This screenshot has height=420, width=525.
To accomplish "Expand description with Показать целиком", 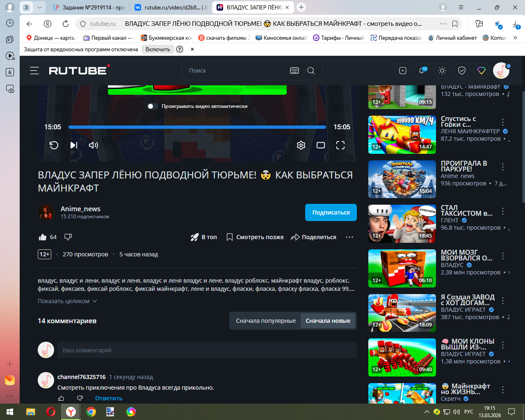I will [x=67, y=301].
